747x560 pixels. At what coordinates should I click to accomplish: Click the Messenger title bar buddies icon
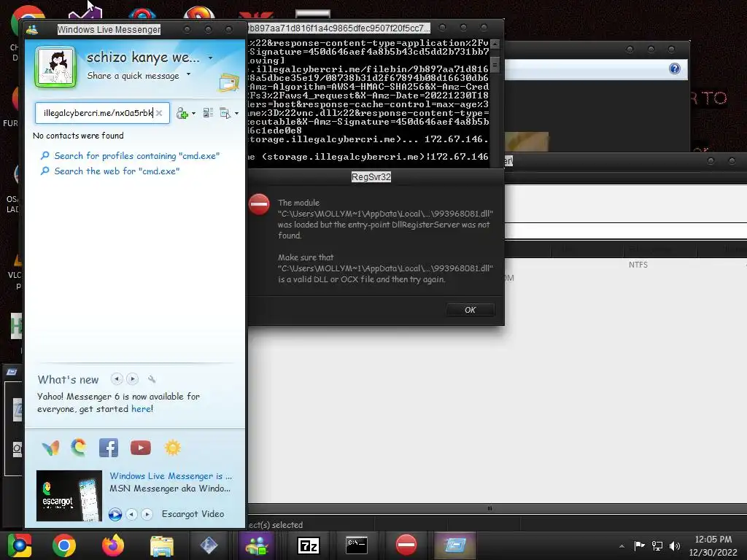32,29
